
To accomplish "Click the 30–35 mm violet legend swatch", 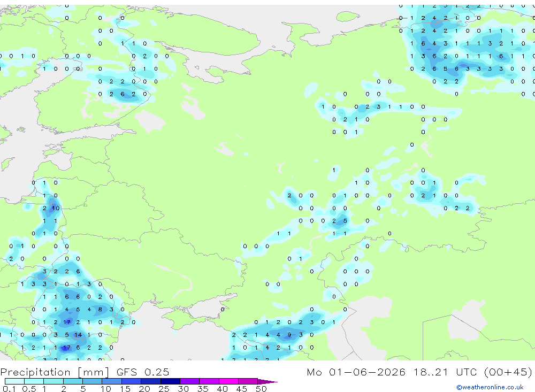I will click(x=190, y=381).
